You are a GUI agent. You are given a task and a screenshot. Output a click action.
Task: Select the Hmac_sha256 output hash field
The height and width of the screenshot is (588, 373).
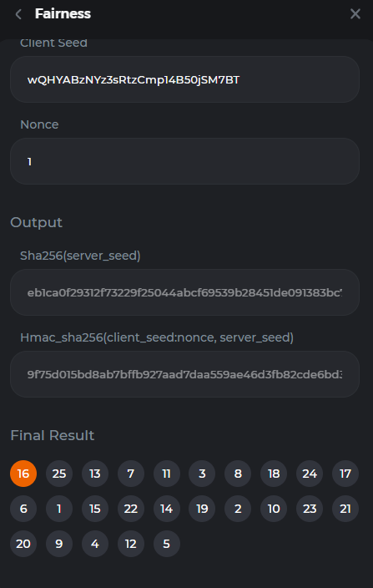(184, 374)
